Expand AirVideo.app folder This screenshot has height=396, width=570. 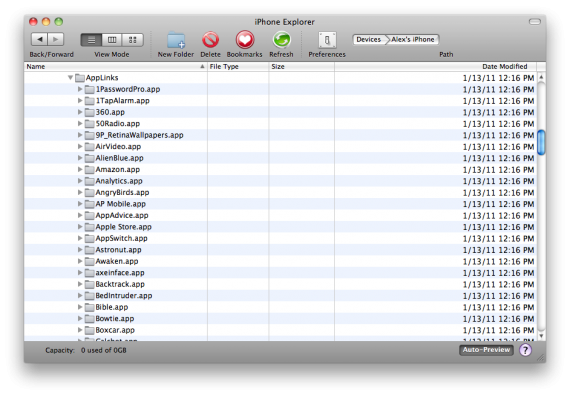point(80,146)
